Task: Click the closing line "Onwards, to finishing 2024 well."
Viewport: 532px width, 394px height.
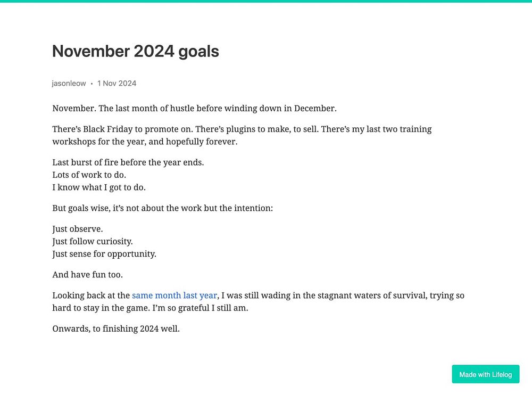Action: click(x=116, y=329)
